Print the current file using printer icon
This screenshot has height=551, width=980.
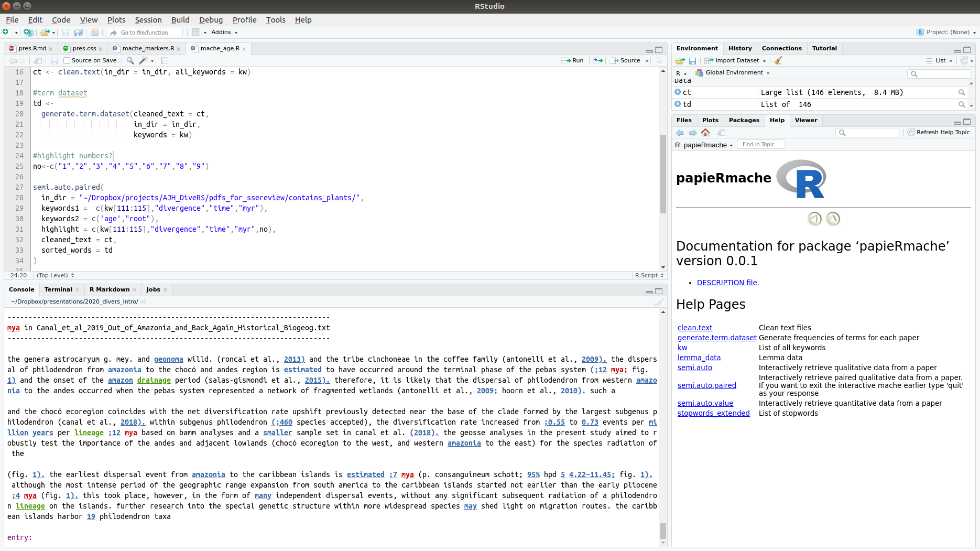pos(95,33)
